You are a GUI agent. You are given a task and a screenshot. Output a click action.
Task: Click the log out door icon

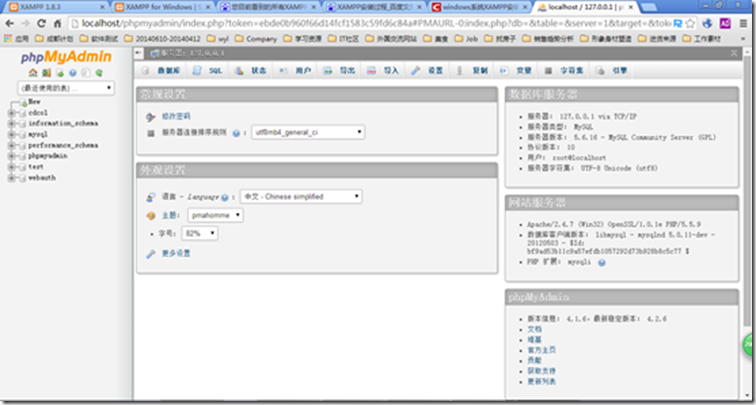[x=46, y=73]
